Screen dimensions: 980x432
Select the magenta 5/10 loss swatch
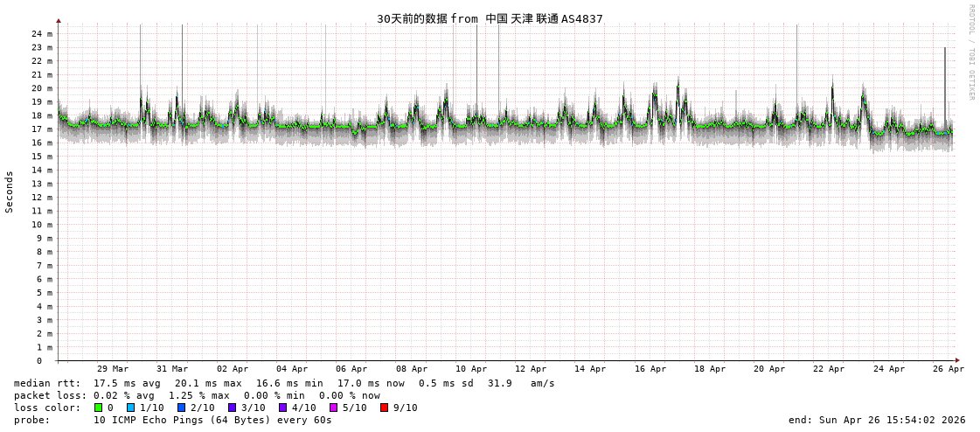point(333,408)
